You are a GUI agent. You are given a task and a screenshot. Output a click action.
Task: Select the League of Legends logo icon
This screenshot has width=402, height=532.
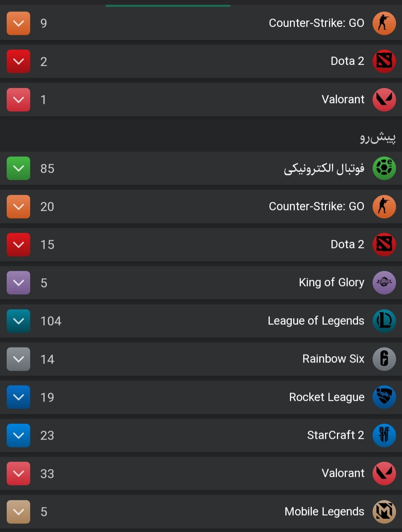click(x=384, y=321)
